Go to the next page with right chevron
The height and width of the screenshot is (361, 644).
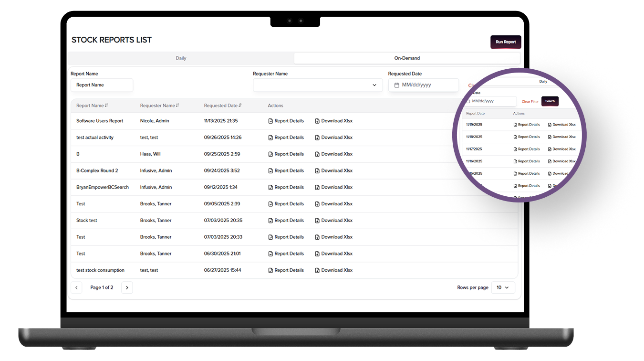tap(127, 287)
